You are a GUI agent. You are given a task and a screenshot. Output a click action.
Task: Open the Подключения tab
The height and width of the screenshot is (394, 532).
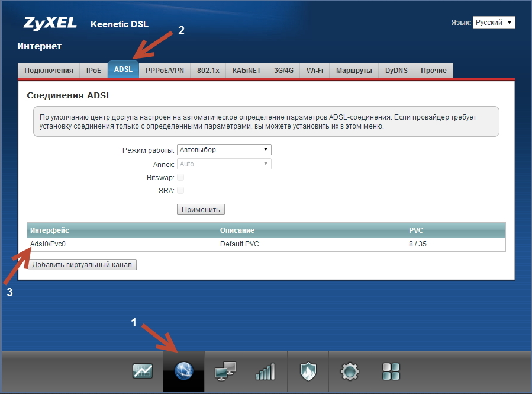click(x=49, y=71)
